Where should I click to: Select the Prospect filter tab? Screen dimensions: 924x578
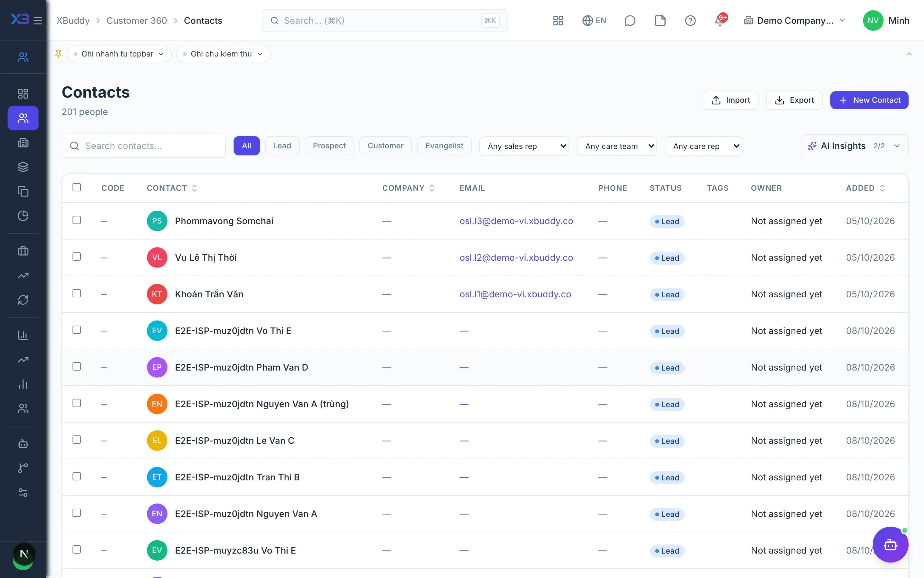pos(329,146)
